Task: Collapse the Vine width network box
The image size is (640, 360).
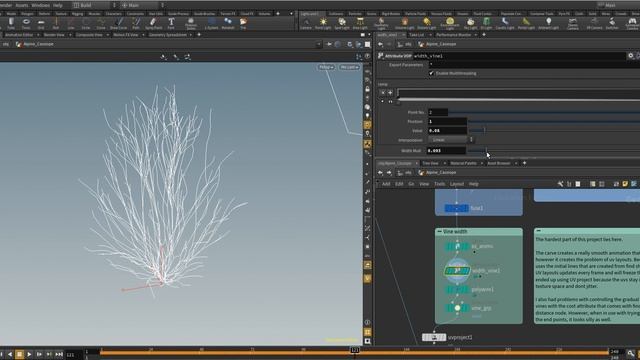Action: (x=439, y=231)
